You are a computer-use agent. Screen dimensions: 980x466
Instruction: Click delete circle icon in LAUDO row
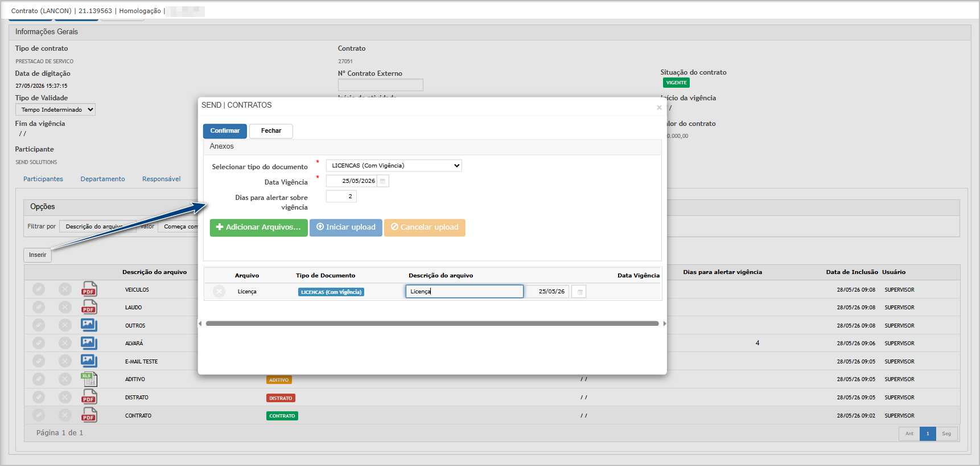[65, 307]
